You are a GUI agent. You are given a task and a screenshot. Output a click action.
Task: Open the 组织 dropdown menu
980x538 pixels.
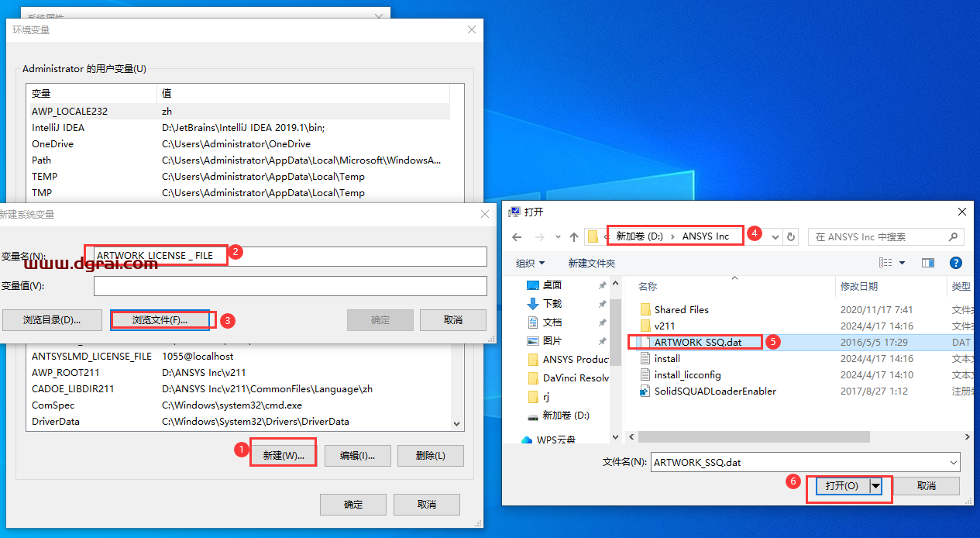(x=531, y=263)
